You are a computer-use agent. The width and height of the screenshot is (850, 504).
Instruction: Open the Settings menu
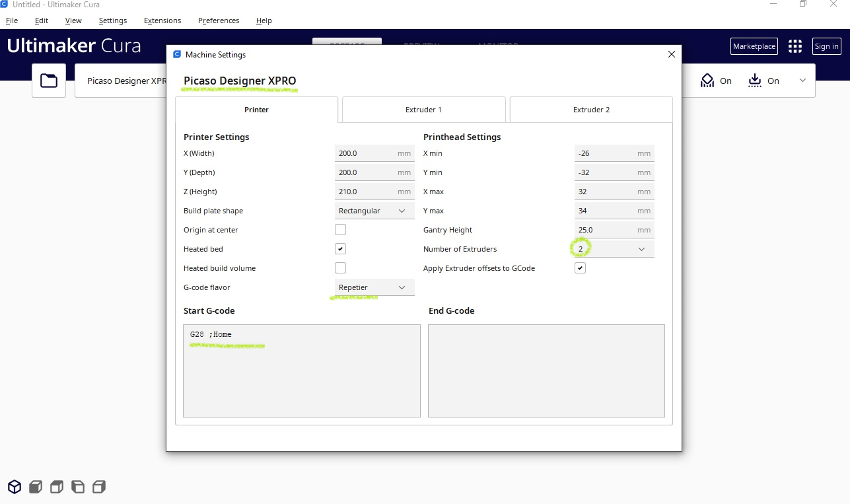pyautogui.click(x=113, y=20)
